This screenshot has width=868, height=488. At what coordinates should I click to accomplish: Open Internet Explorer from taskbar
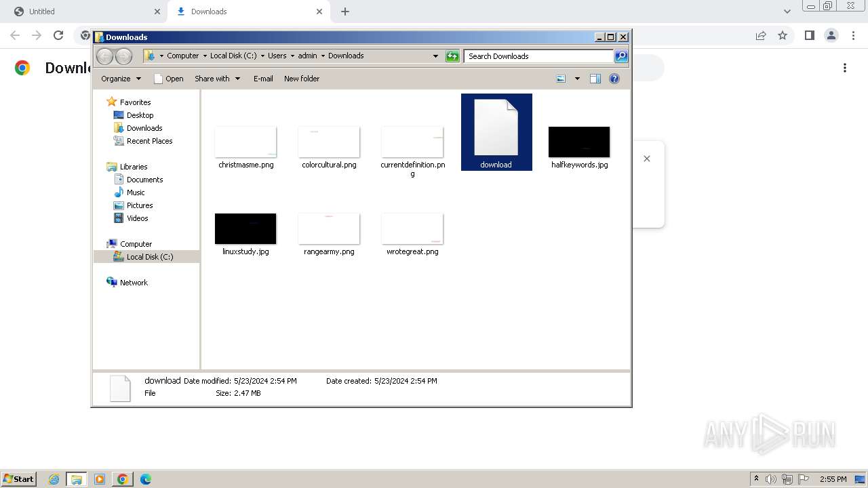pos(54,479)
